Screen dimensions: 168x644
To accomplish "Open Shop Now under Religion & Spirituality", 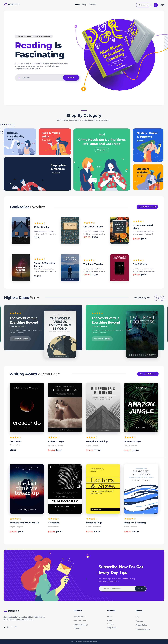I will tap(11, 140).
